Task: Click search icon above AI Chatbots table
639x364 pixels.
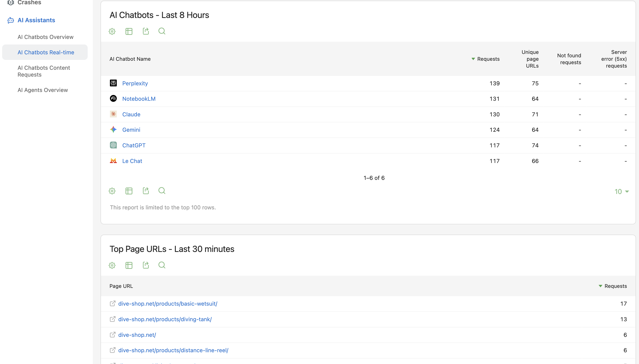Action: click(x=162, y=31)
